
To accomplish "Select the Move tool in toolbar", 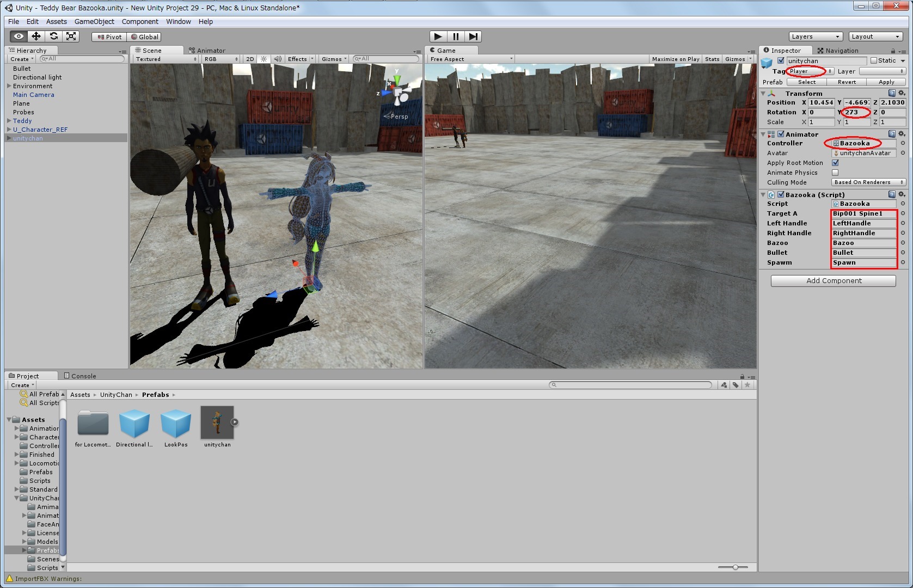I will tap(36, 36).
